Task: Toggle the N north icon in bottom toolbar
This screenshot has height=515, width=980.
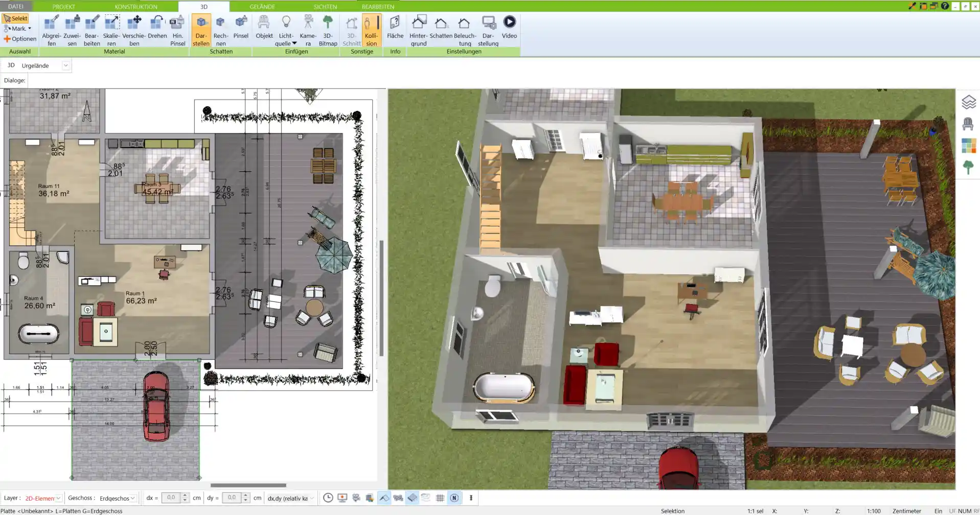Action: pos(454,498)
